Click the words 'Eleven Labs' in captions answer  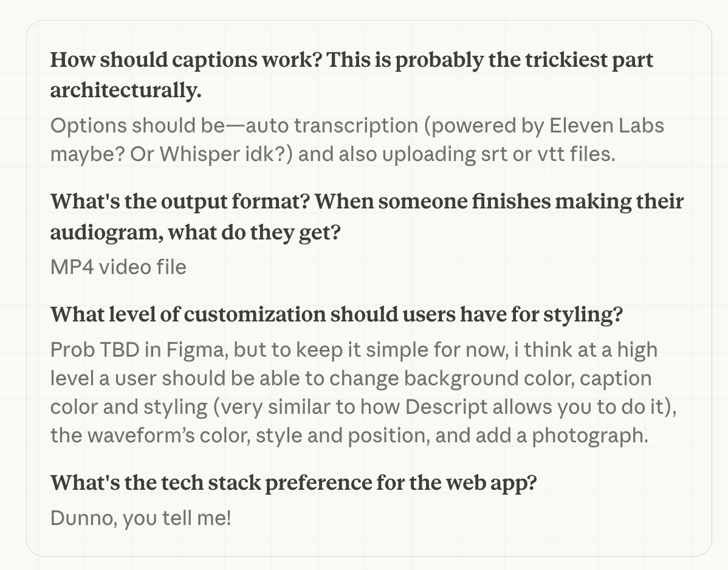pos(606,126)
